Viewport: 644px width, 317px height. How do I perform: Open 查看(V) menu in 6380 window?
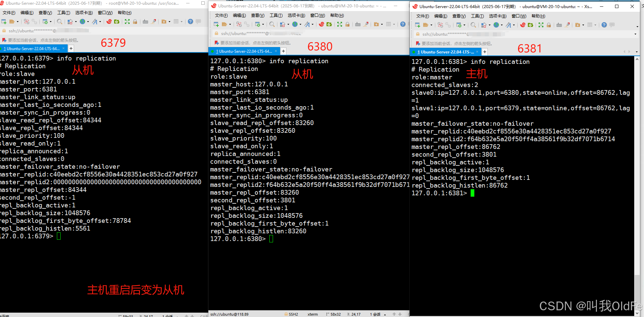click(258, 15)
